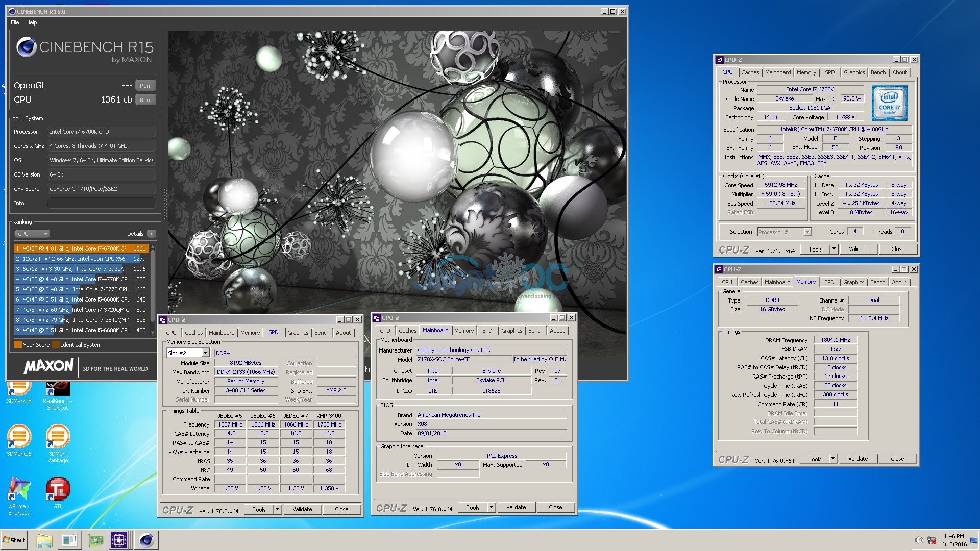Click the Details arrow in Ranking

[151, 234]
